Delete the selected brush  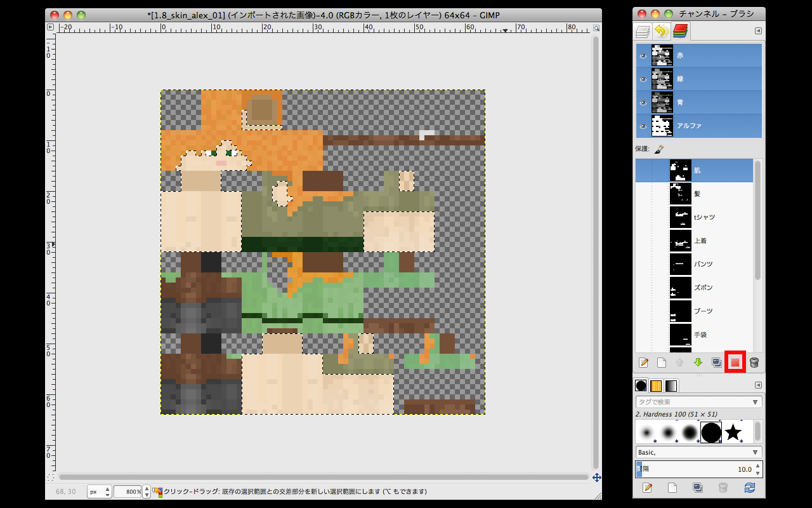(723, 488)
